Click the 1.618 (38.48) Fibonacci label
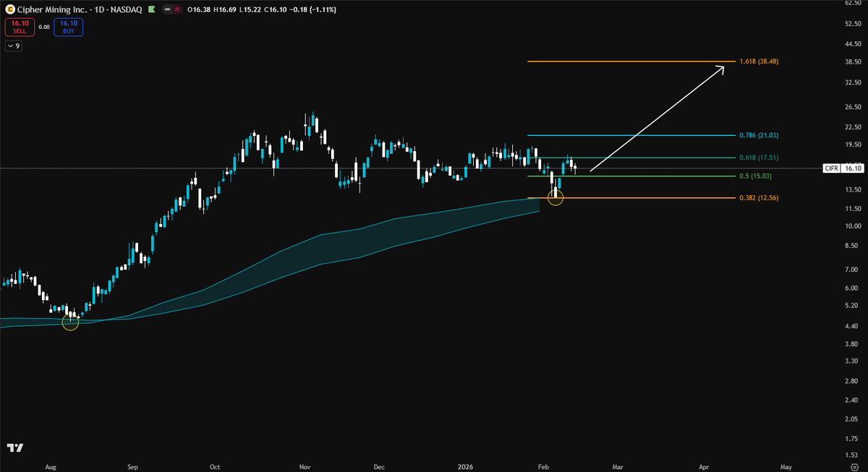868x472 pixels. (759, 61)
